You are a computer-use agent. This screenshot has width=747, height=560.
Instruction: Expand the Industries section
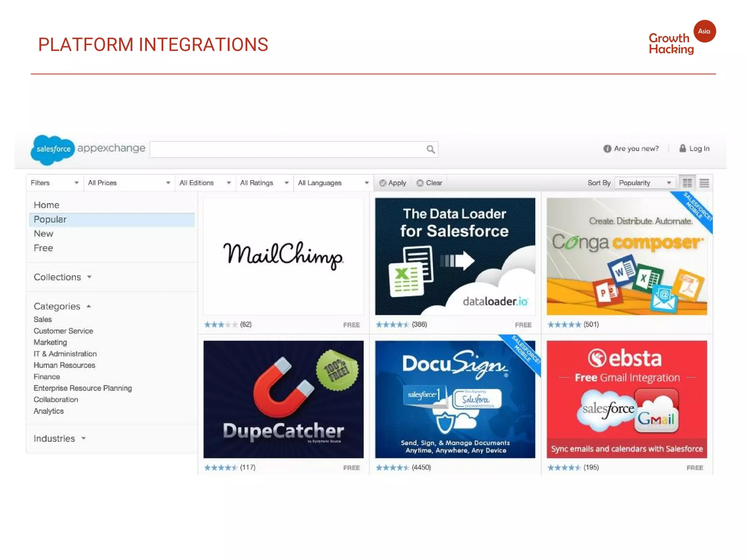coord(59,438)
